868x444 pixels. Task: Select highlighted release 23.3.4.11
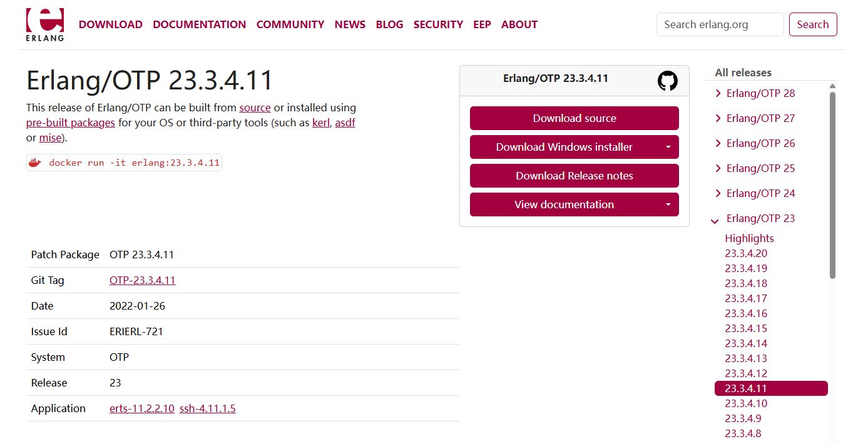[771, 388]
